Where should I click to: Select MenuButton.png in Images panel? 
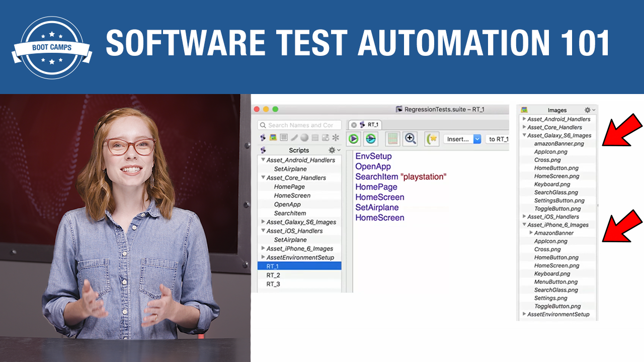(x=556, y=282)
